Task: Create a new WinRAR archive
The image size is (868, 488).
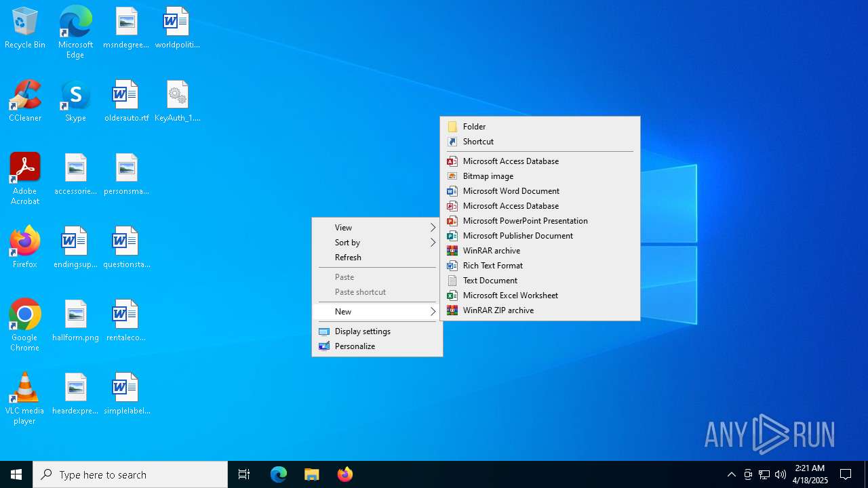Action: pos(540,251)
